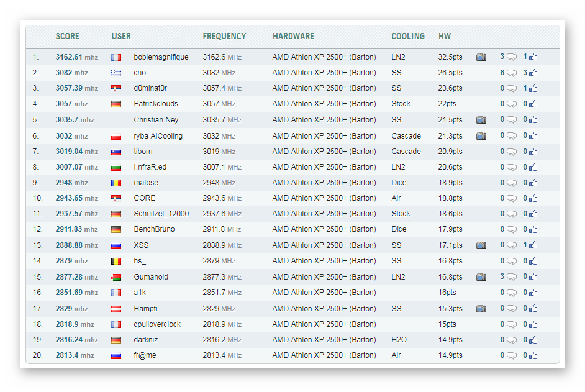Open hardware link in Gumanoid row

click(x=324, y=277)
